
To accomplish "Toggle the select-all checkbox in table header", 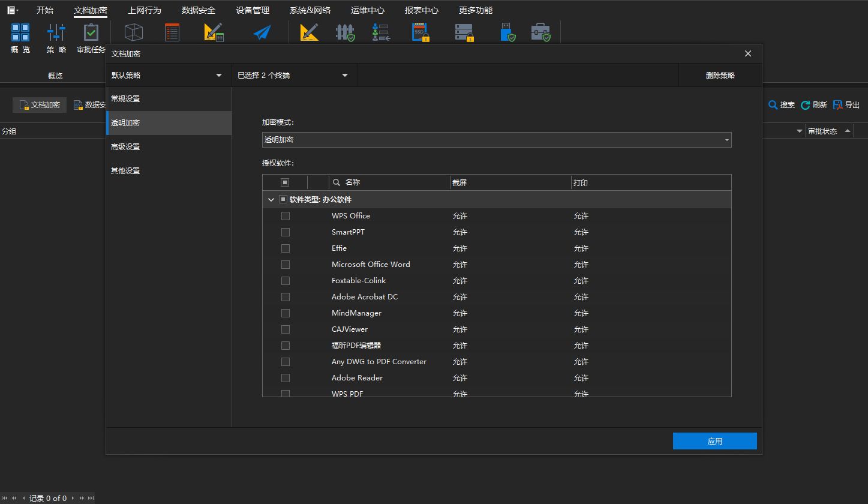I will tap(285, 182).
